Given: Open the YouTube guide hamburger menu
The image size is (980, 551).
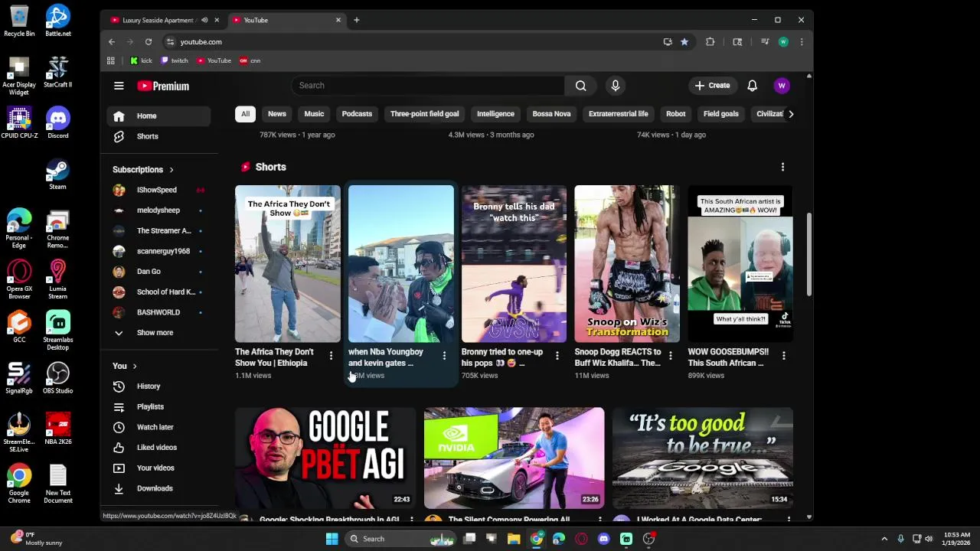Looking at the screenshot, I should click(x=119, y=86).
